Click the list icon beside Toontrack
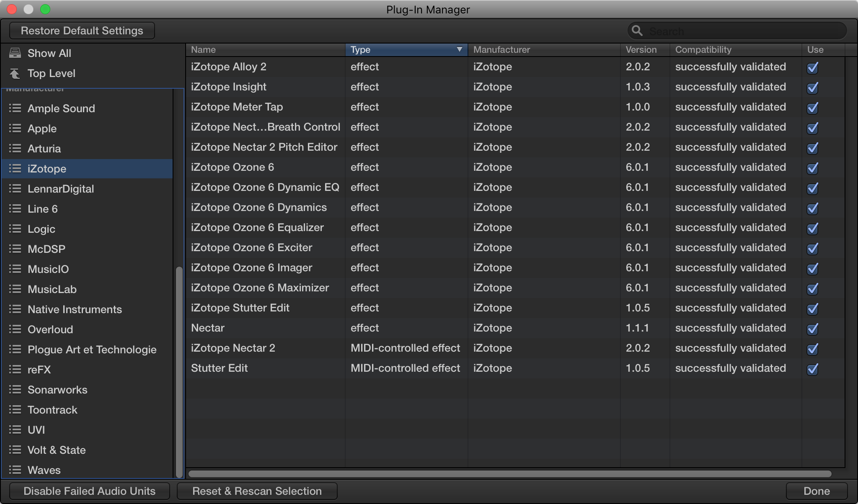858x504 pixels. 15,409
